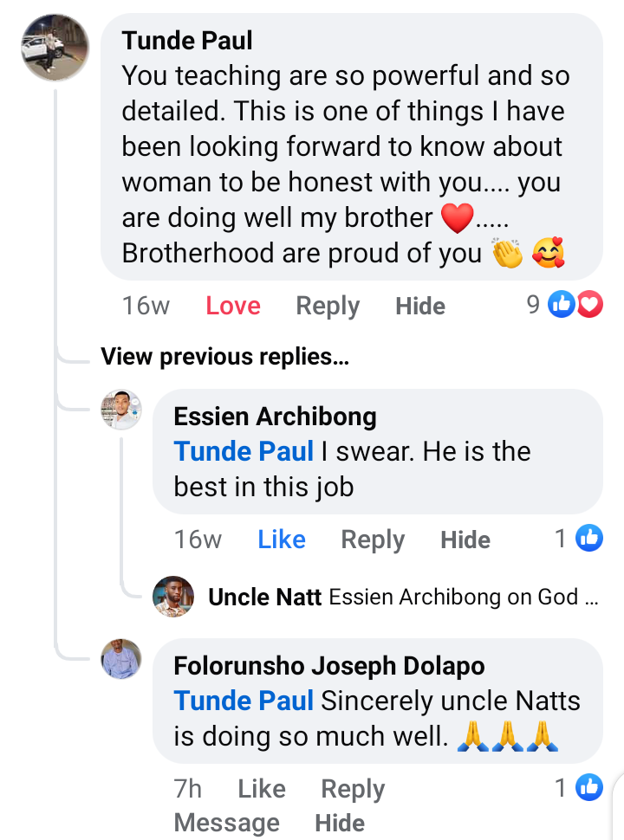The height and width of the screenshot is (840, 624).
Task: Reply to Folorunsho Joseph Dolapo's comment
Action: (353, 789)
